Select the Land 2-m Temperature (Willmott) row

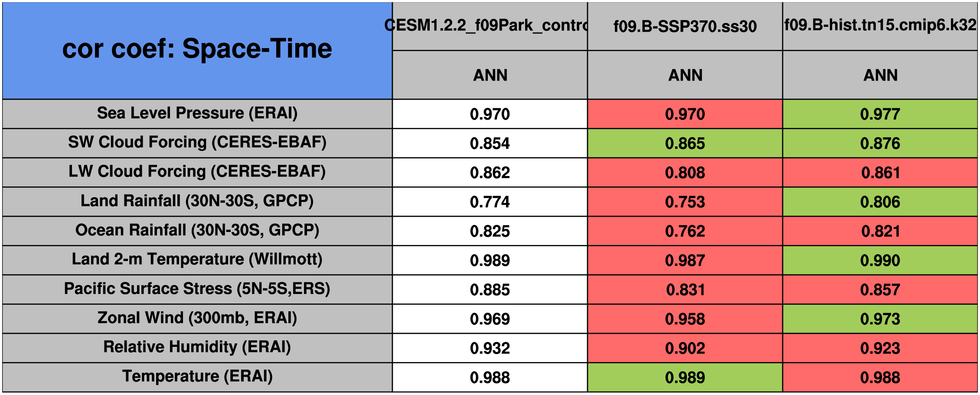point(197,260)
